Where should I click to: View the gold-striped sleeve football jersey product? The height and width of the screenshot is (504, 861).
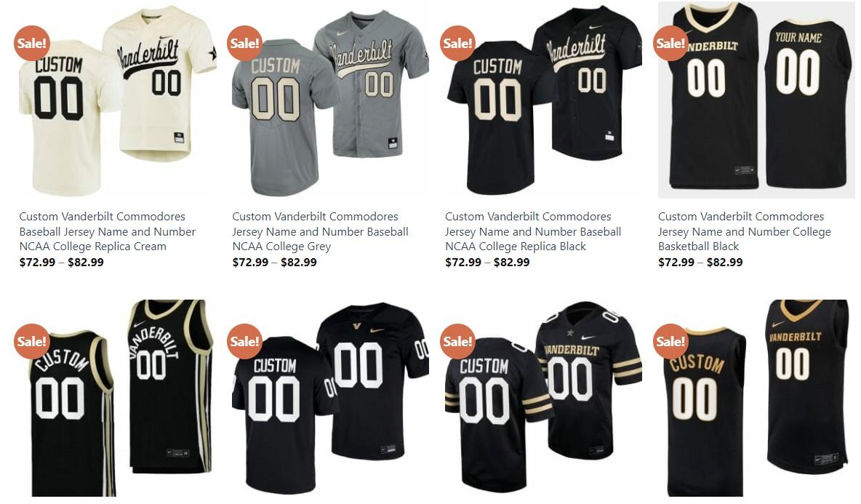544,398
